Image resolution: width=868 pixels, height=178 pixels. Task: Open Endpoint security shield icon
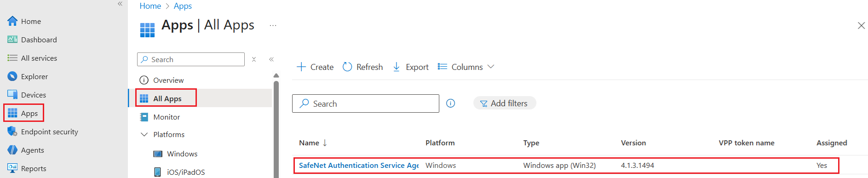click(x=12, y=132)
